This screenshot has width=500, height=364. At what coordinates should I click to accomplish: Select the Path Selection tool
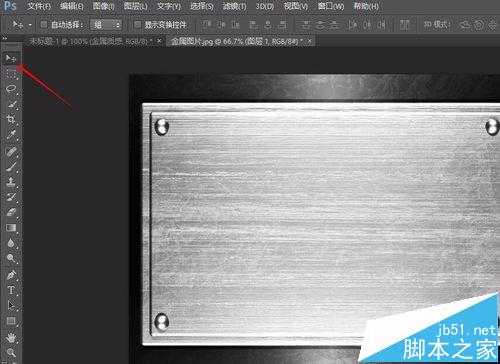pos(11,305)
